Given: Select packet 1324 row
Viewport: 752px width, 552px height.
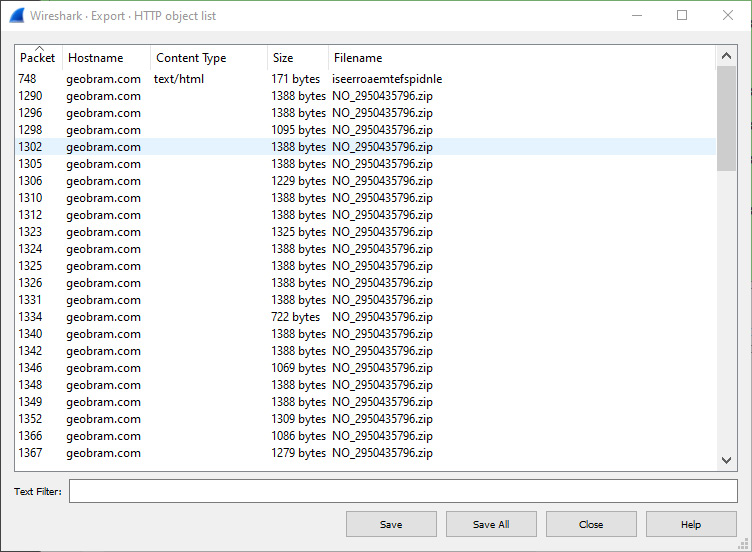Looking at the screenshot, I should click(x=365, y=249).
